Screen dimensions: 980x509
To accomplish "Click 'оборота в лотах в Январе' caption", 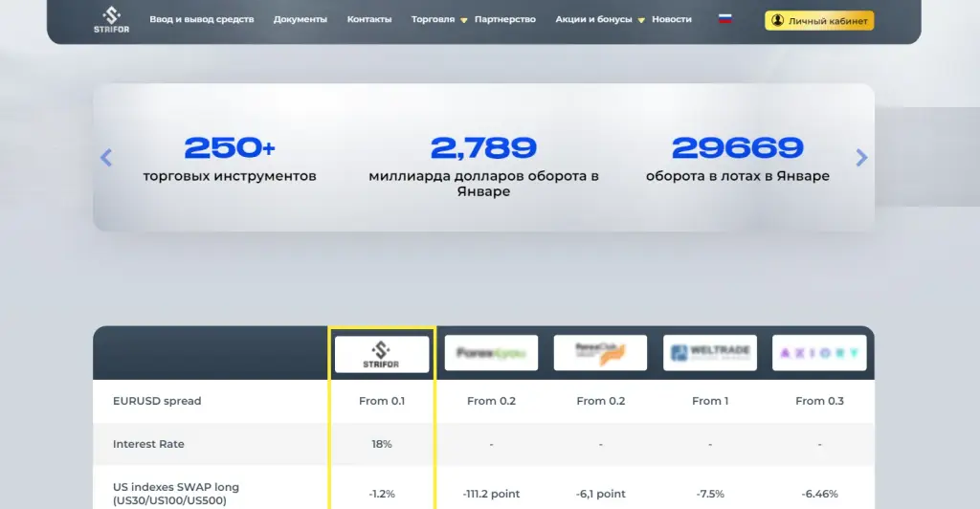I will pos(738,176).
